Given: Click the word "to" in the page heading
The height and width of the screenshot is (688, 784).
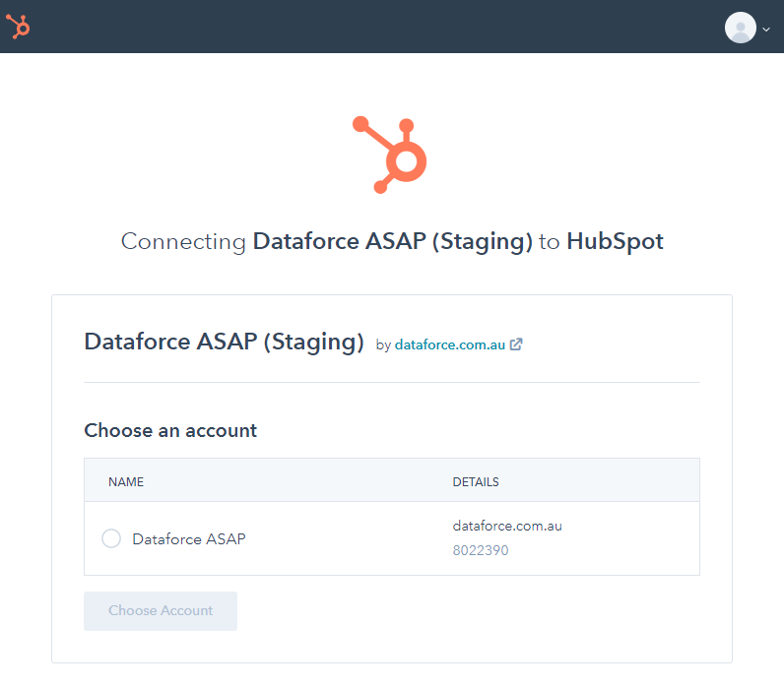Looking at the screenshot, I should 550,241.
